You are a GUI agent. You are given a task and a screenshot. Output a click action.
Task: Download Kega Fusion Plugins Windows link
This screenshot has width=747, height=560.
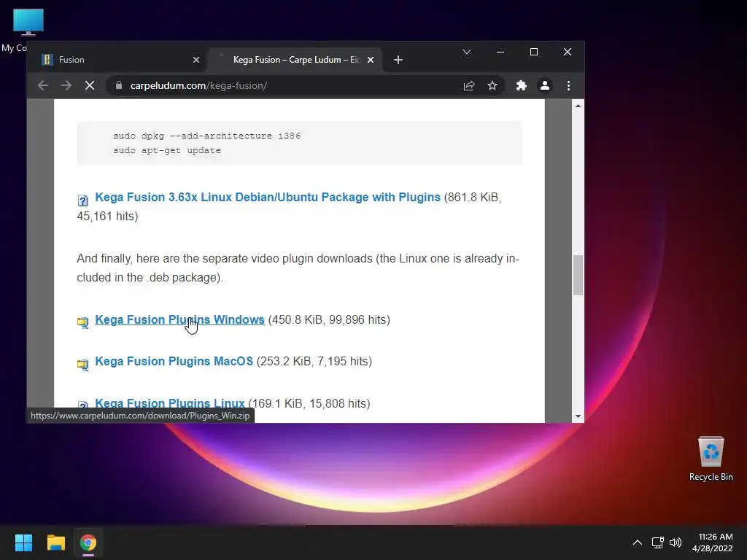(179, 319)
